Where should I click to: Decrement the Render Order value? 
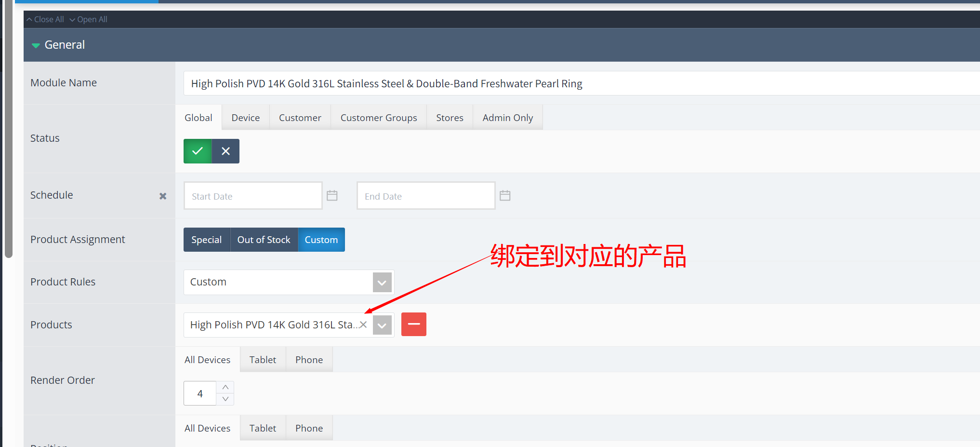click(x=225, y=399)
